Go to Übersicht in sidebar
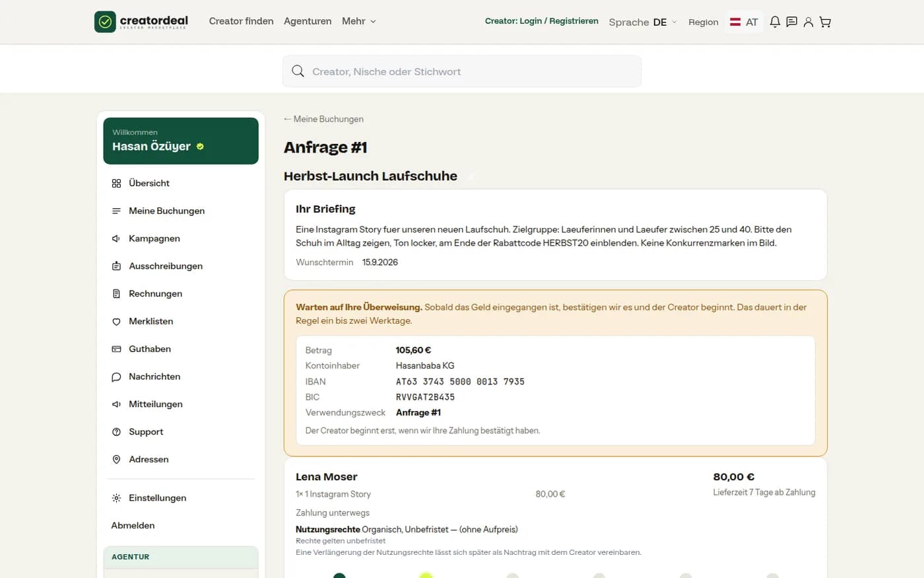This screenshot has height=578, width=924. 181,183
